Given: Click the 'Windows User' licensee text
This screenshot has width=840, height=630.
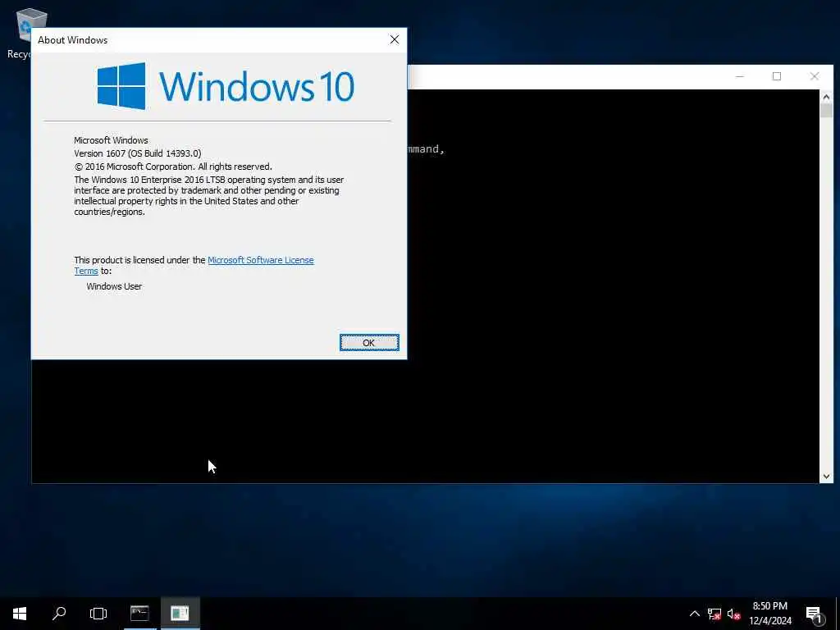Looking at the screenshot, I should pyautogui.click(x=114, y=286).
